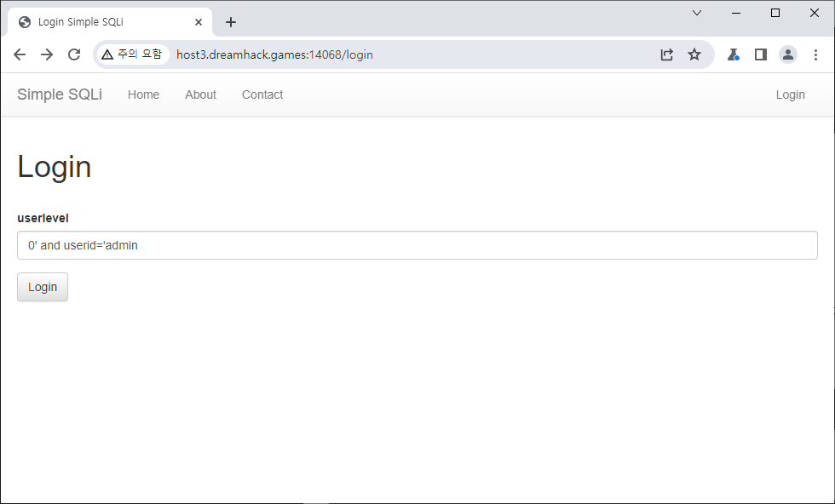The height and width of the screenshot is (504, 835).
Task: Click the not secure warning badge
Action: [131, 54]
